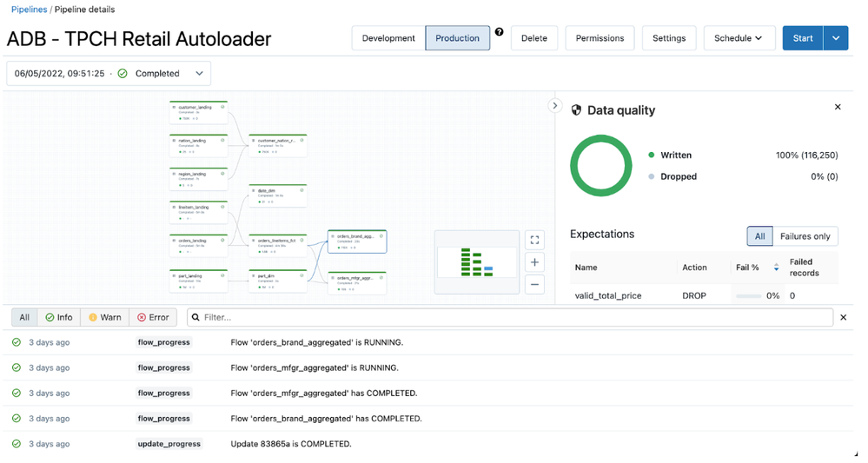The width and height of the screenshot is (868, 463).
Task: Open 'orders_mfgr_aggregated' is RUNNING log entry
Action: click(427, 367)
